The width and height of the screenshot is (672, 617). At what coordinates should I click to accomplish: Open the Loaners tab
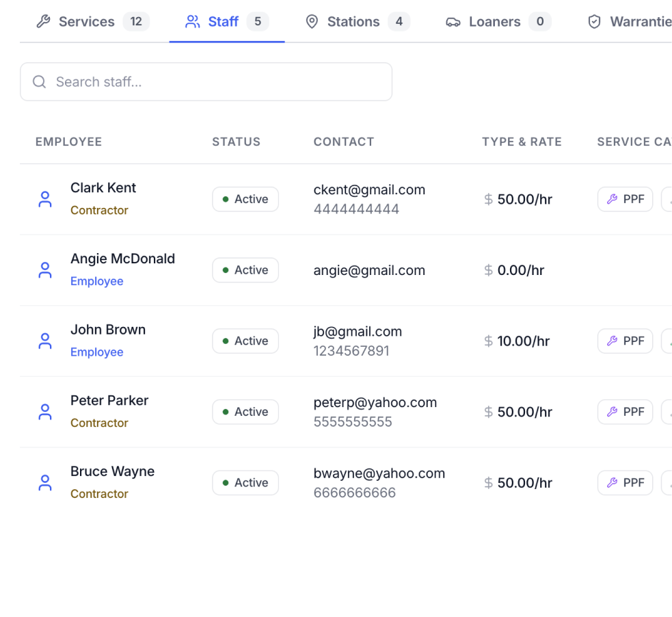498,21
